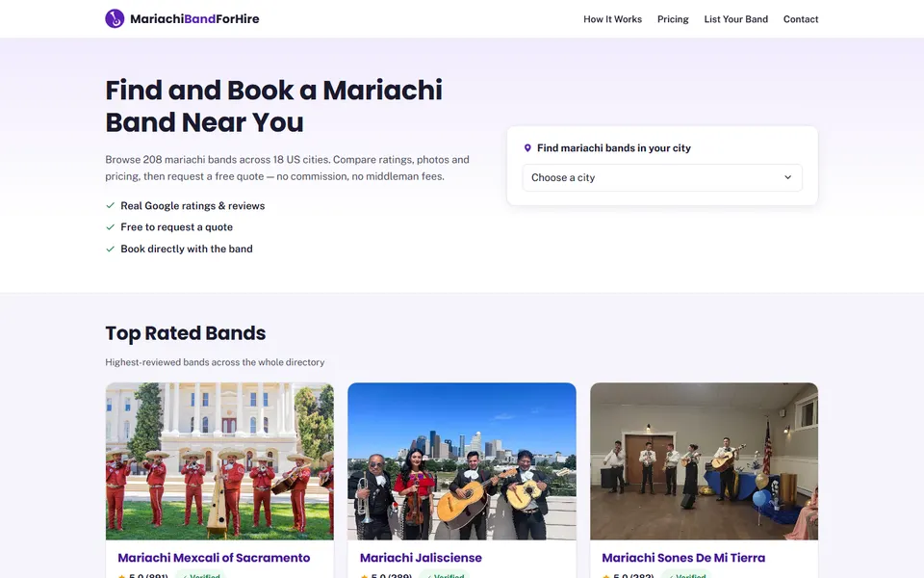Click checkmark icon next to Free to request
The width and height of the screenshot is (924, 578).
(x=110, y=227)
